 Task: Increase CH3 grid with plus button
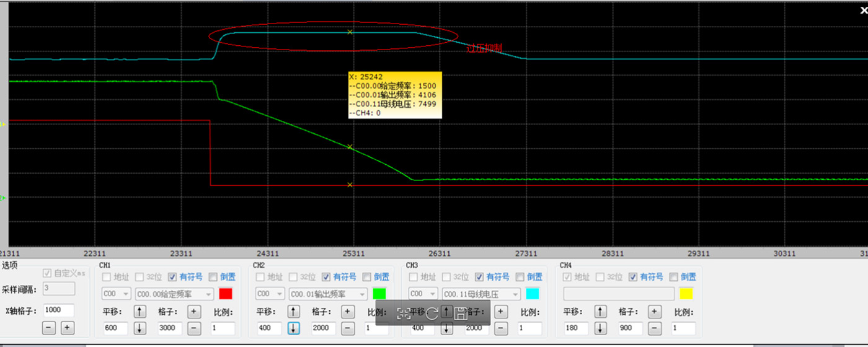[501, 312]
